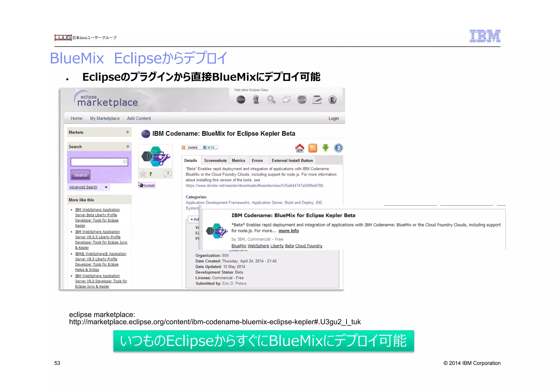Click the IBM logo on slide

click(485, 36)
